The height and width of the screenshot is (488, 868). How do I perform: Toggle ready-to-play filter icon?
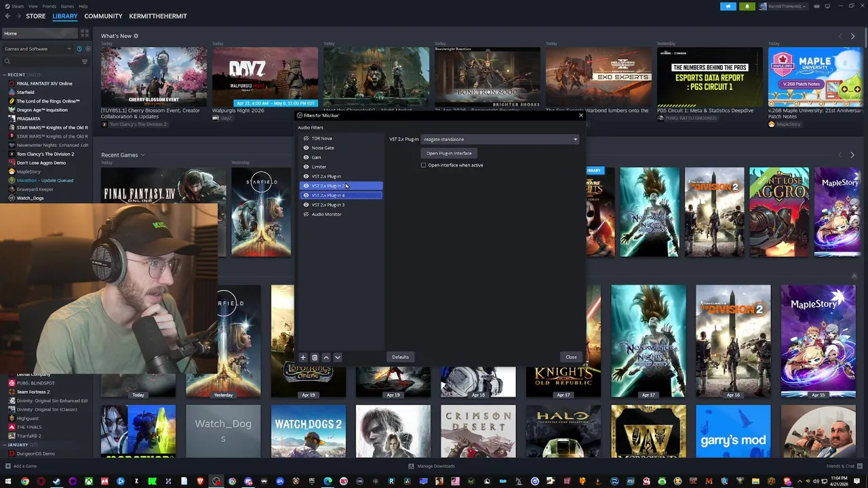click(87, 49)
